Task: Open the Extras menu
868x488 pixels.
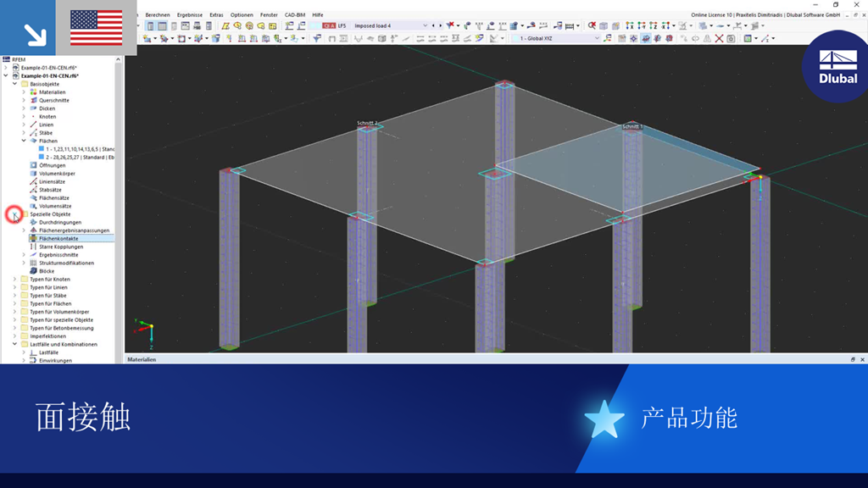Action: point(216,15)
